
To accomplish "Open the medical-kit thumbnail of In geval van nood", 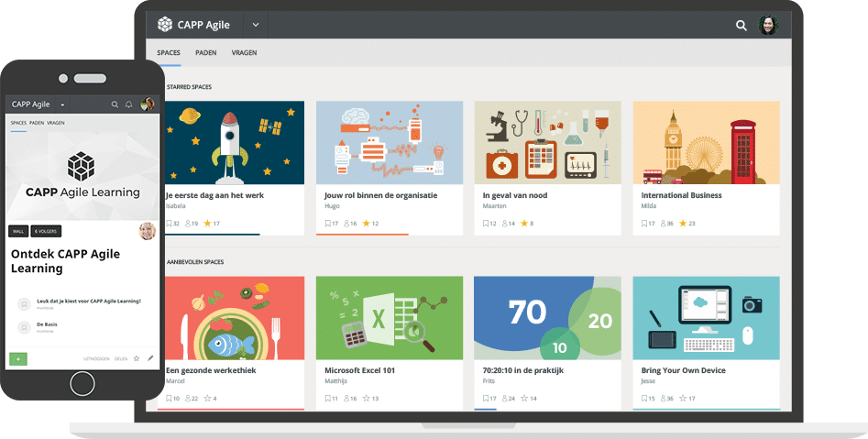I will point(547,143).
